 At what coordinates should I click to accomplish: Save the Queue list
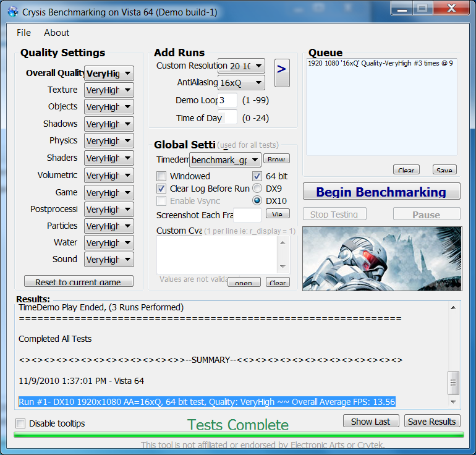444,169
